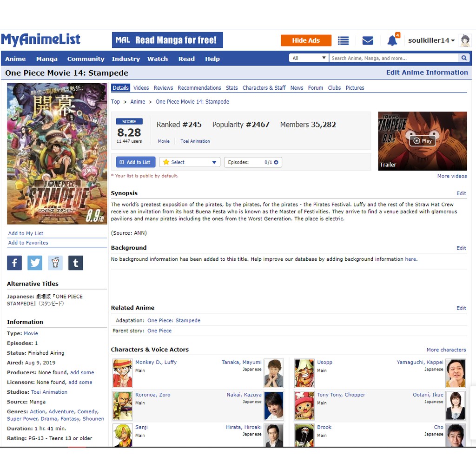Open the list icon in header

click(343, 41)
